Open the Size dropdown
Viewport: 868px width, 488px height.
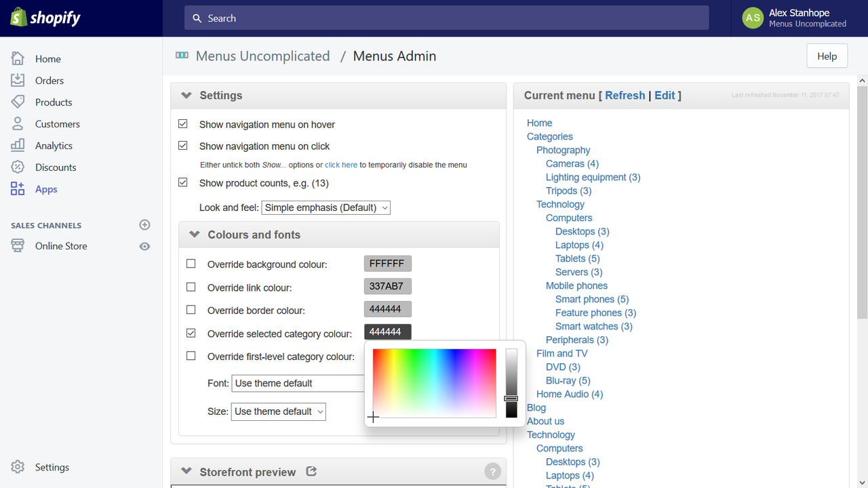279,411
